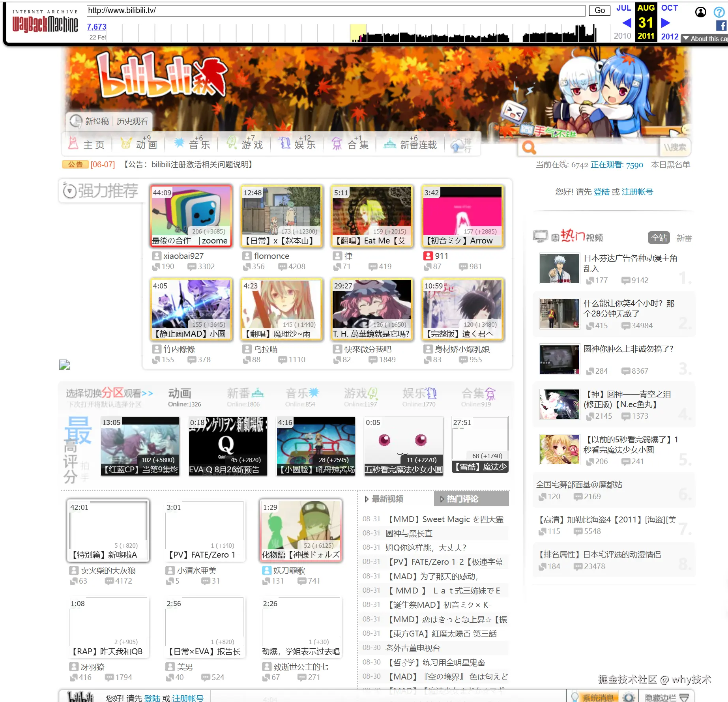Image resolution: width=728 pixels, height=702 pixels.
Task: Open 新番连载 dropdown in main navbar
Action: coord(411,144)
